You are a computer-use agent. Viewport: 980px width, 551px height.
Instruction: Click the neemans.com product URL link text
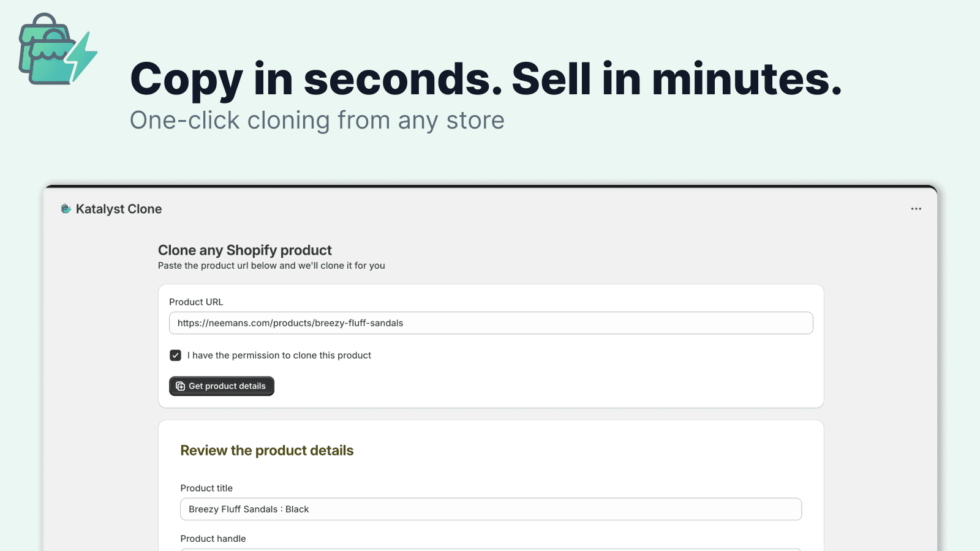pyautogui.click(x=290, y=323)
